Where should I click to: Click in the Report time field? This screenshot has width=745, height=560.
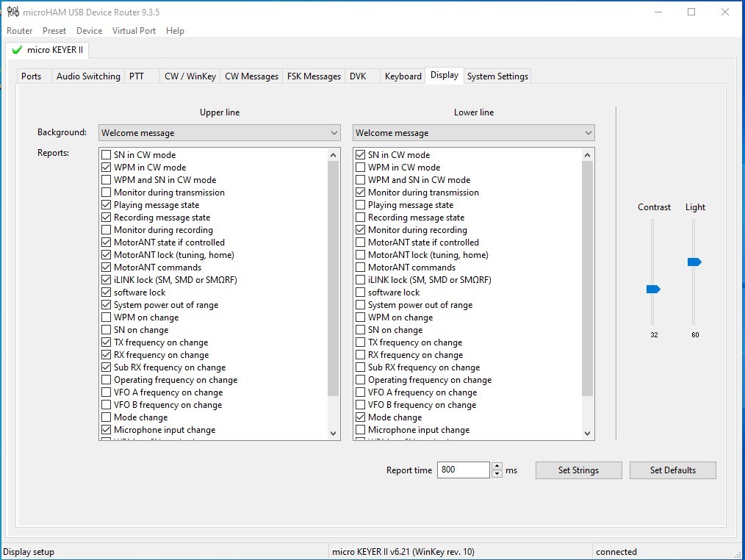pos(464,470)
